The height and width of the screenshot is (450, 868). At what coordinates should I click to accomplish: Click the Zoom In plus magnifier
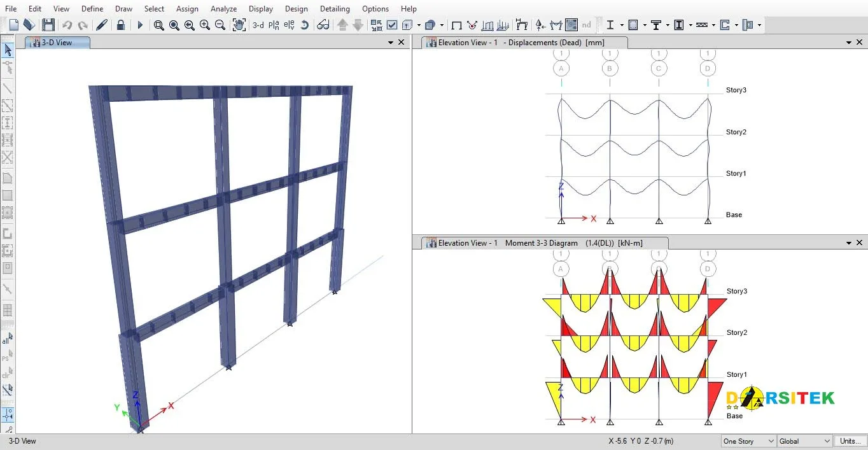coord(204,25)
